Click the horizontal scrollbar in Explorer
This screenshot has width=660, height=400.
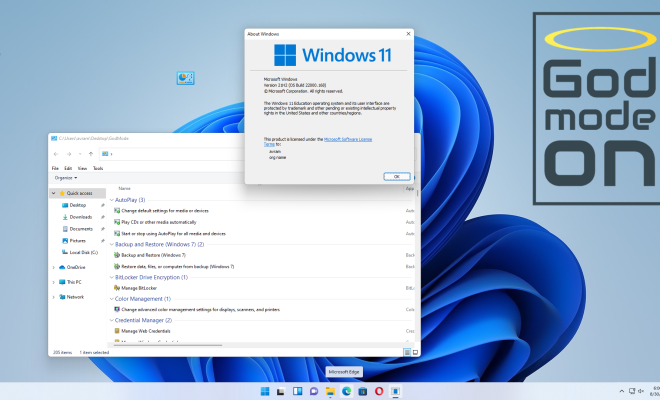click(167, 345)
